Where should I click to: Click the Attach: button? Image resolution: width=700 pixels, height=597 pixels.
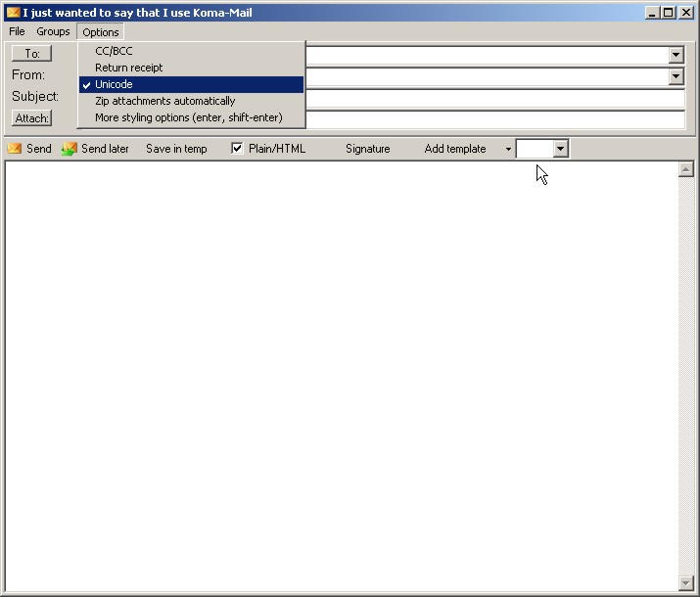point(31,118)
